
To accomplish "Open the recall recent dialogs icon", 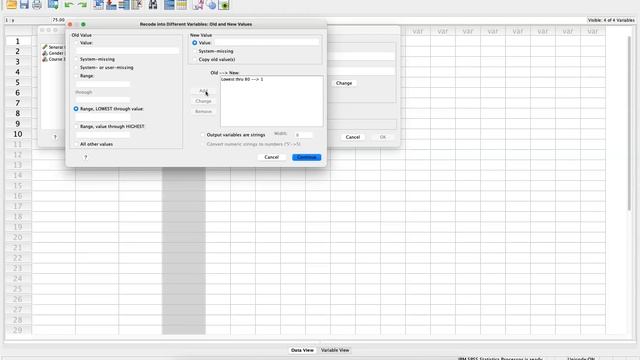I will pos(53,4).
